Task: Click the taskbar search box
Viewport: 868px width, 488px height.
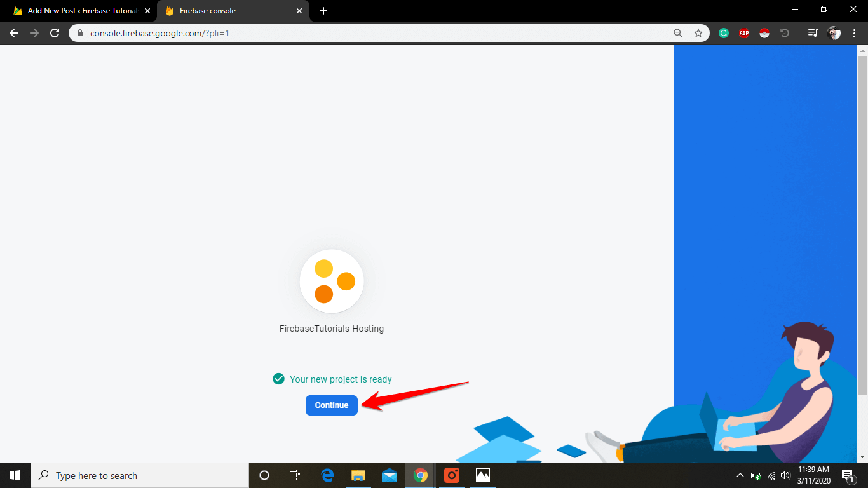Action: tap(140, 475)
